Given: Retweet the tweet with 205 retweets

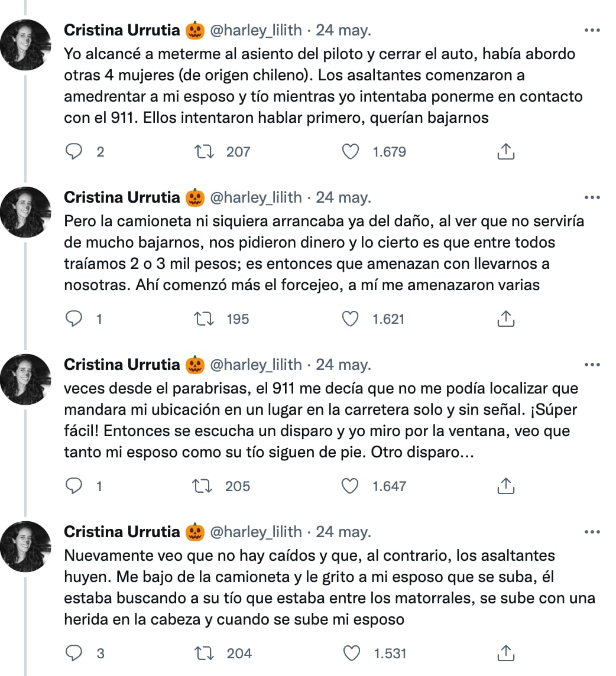Looking at the screenshot, I should (x=204, y=486).
